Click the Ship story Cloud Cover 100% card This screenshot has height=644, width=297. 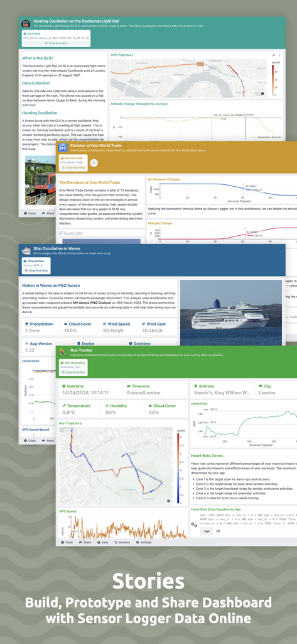coord(80,327)
